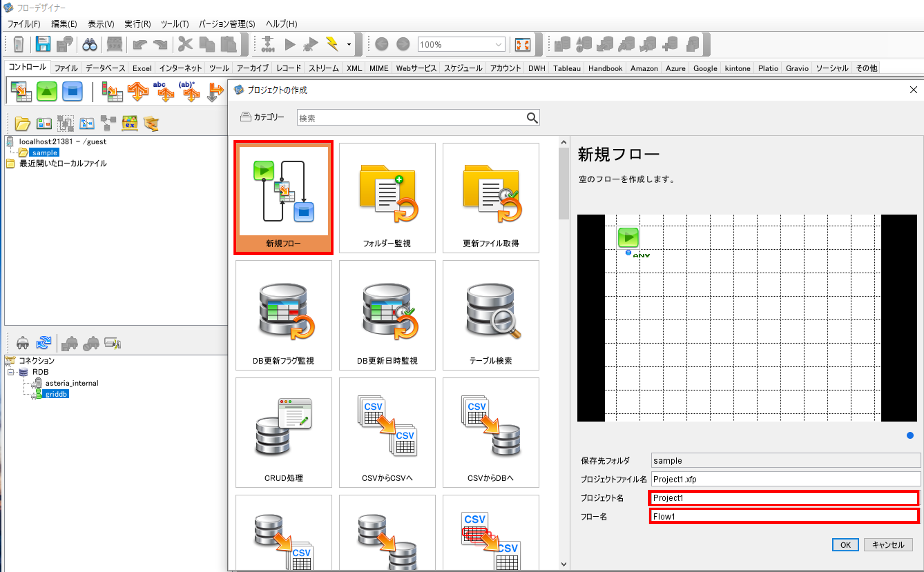Select the green Start component icon
This screenshot has width=924, height=572.
pos(47,92)
